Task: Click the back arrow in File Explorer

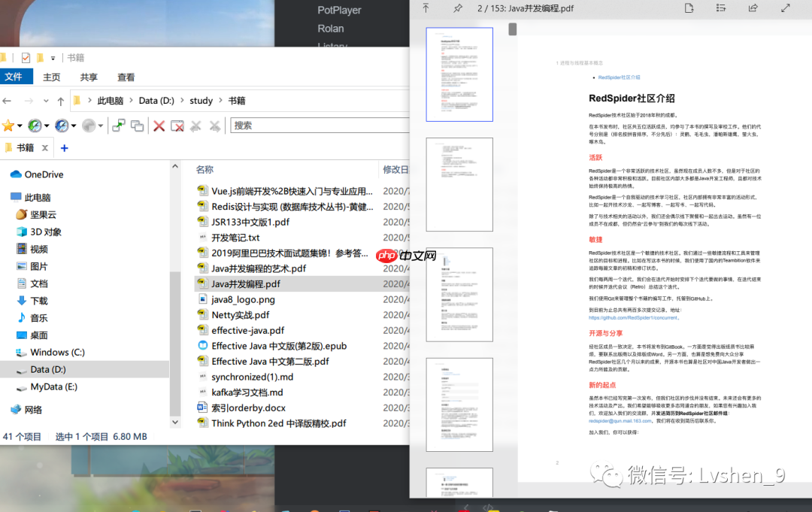Action: point(8,100)
